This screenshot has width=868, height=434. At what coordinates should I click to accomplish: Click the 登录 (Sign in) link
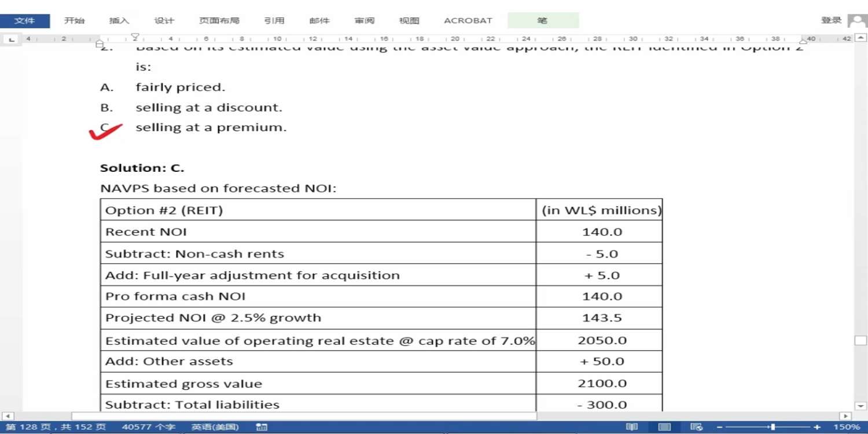[x=831, y=20]
